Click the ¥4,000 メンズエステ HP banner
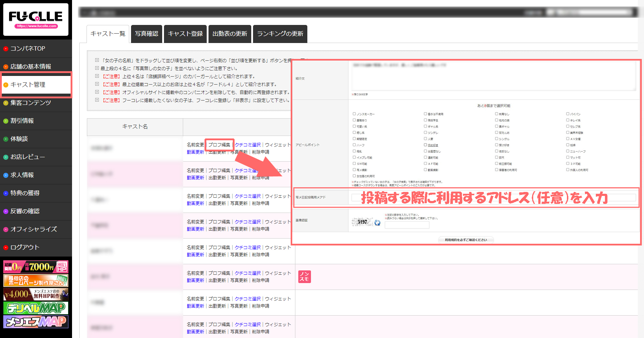 pyautogui.click(x=36, y=294)
